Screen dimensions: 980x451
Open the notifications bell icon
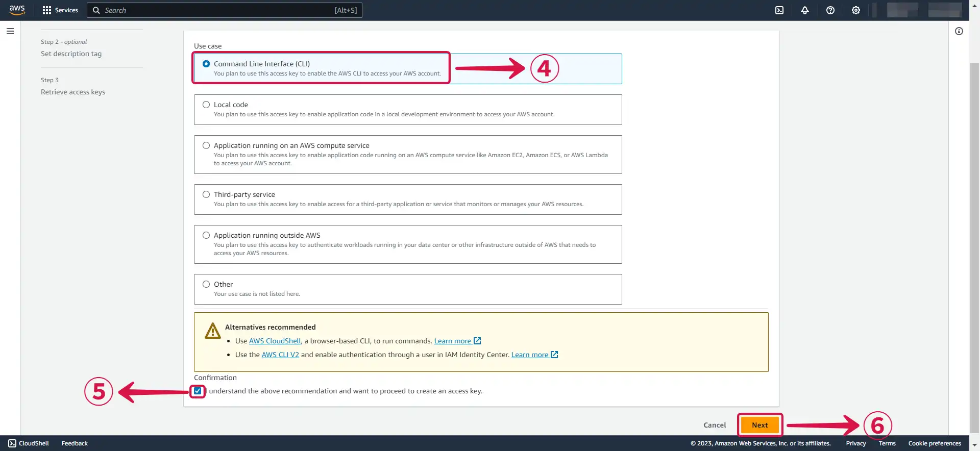pos(805,10)
